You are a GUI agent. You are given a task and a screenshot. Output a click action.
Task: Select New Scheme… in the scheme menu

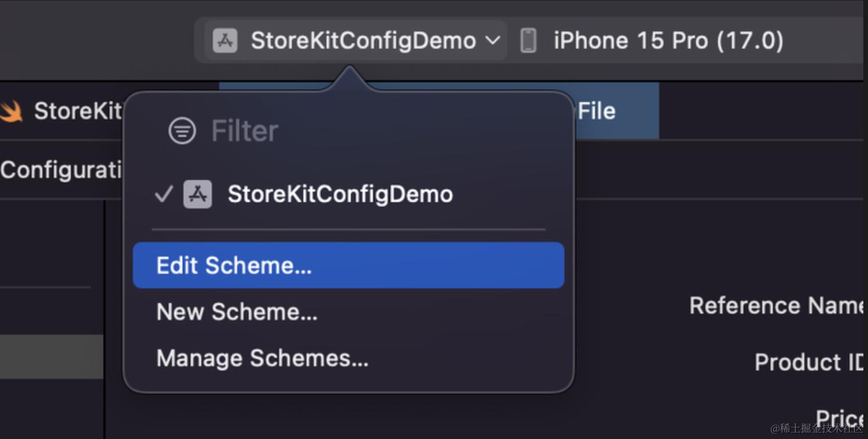click(x=237, y=312)
